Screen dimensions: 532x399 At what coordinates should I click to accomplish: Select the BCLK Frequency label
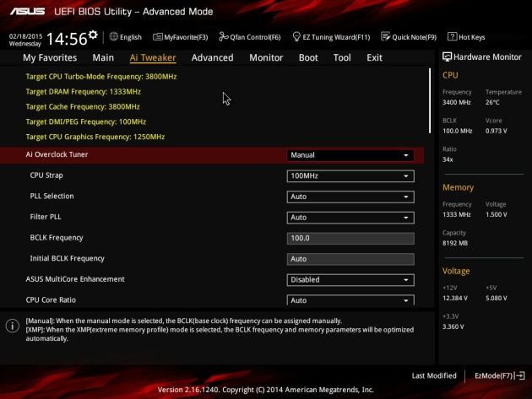[x=57, y=238]
